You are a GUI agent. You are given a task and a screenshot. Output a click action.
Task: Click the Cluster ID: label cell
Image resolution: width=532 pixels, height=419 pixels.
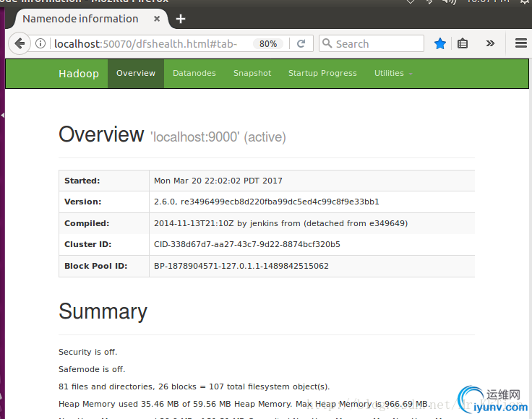(x=104, y=244)
